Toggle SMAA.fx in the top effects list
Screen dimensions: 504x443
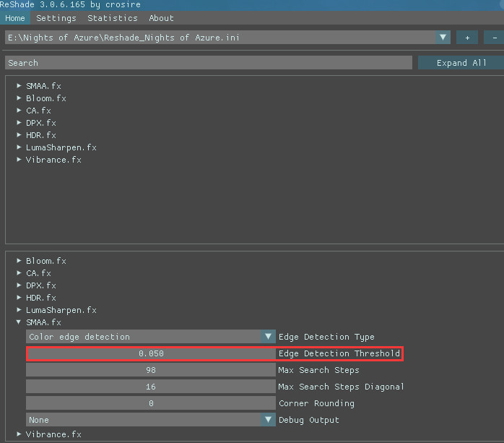pyautogui.click(x=43, y=86)
